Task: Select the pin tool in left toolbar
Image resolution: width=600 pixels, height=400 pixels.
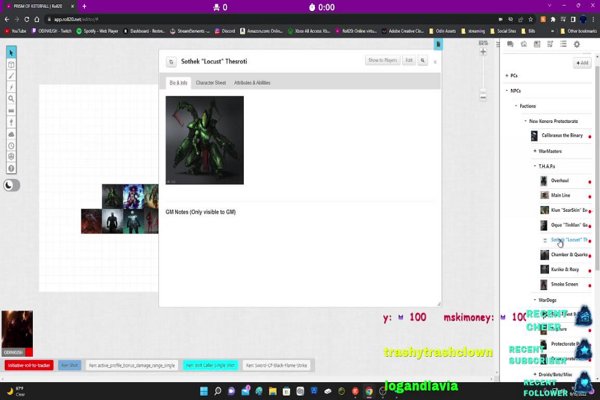Action: (11, 122)
